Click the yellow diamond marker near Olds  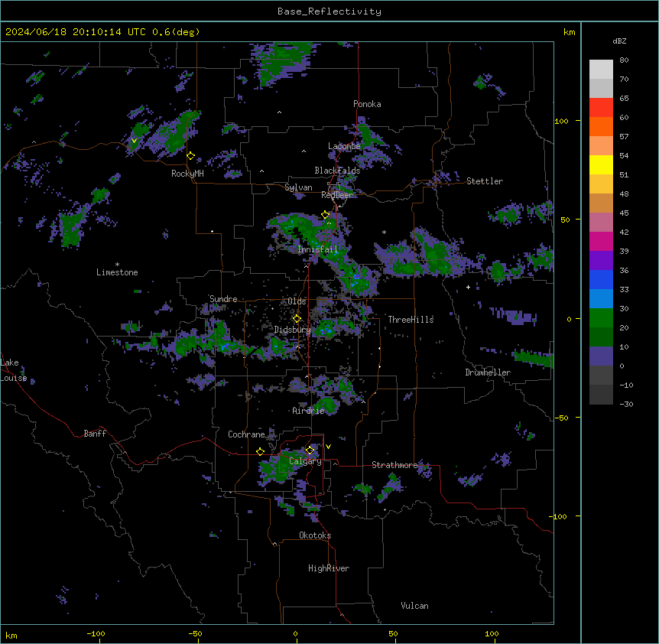tap(297, 318)
